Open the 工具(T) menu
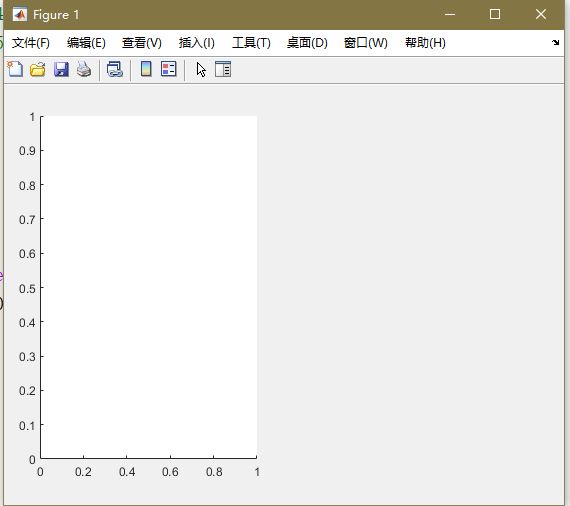Image resolution: width=570 pixels, height=506 pixels. 251,43
